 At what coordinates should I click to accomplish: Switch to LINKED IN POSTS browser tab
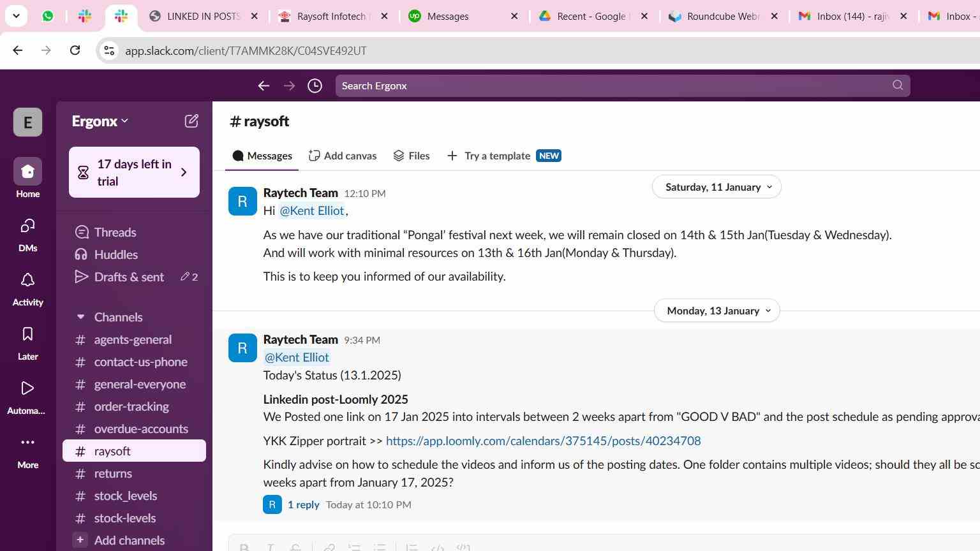pyautogui.click(x=203, y=16)
